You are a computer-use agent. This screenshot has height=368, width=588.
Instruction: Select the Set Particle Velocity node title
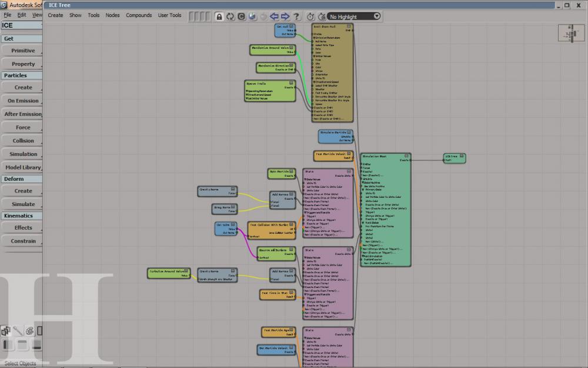pos(273,348)
